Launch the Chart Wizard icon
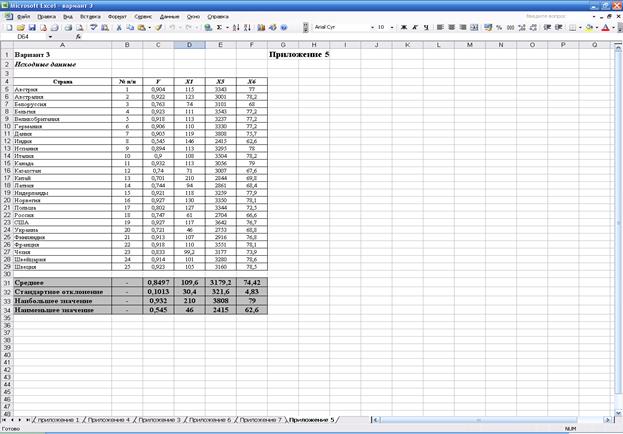 point(261,27)
